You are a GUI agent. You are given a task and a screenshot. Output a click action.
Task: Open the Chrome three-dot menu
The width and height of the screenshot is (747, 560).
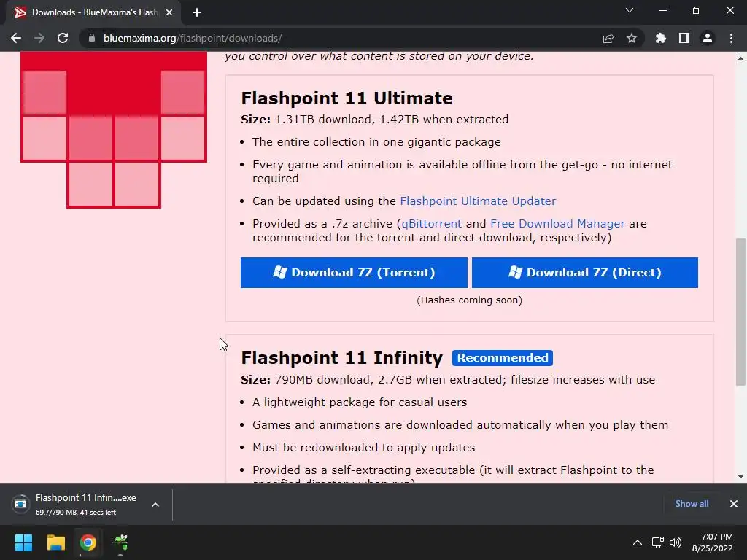tap(731, 38)
